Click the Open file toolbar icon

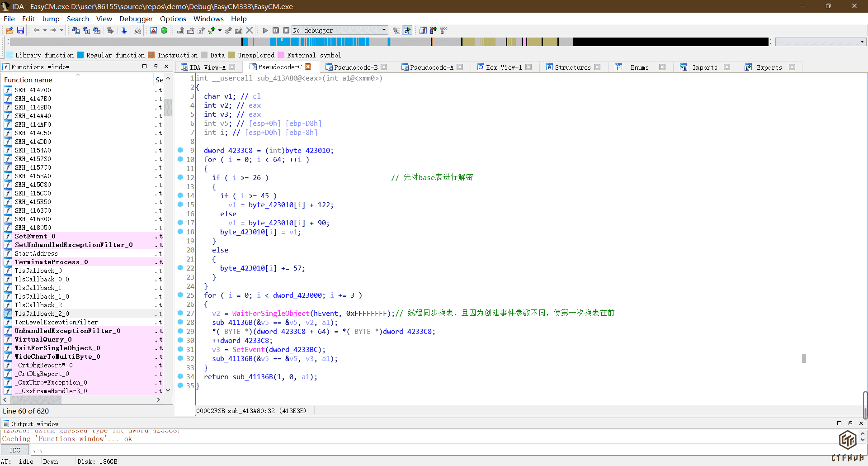(9, 30)
